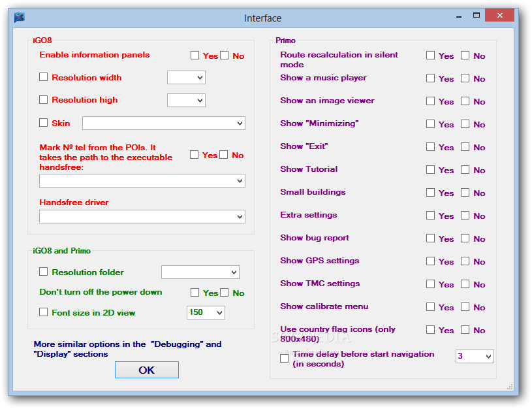Click the "Show Tutorial" label text
Viewport: 532px width, 409px height.
pos(309,169)
